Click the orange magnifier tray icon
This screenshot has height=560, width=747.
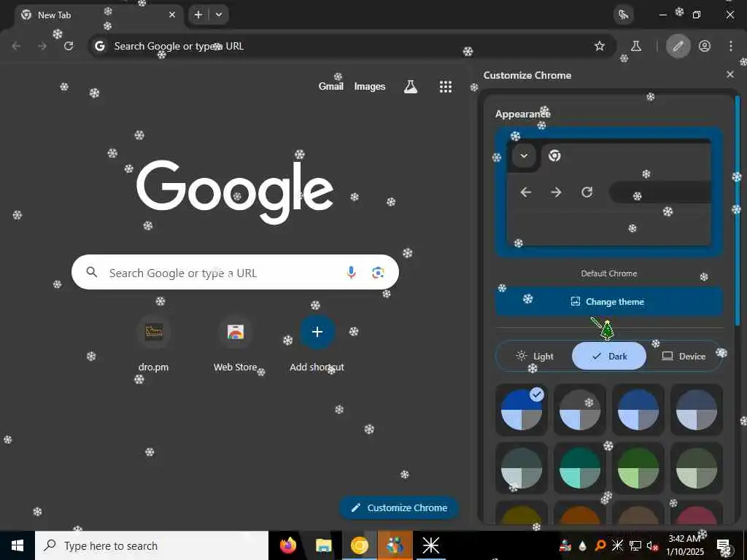tap(600, 545)
